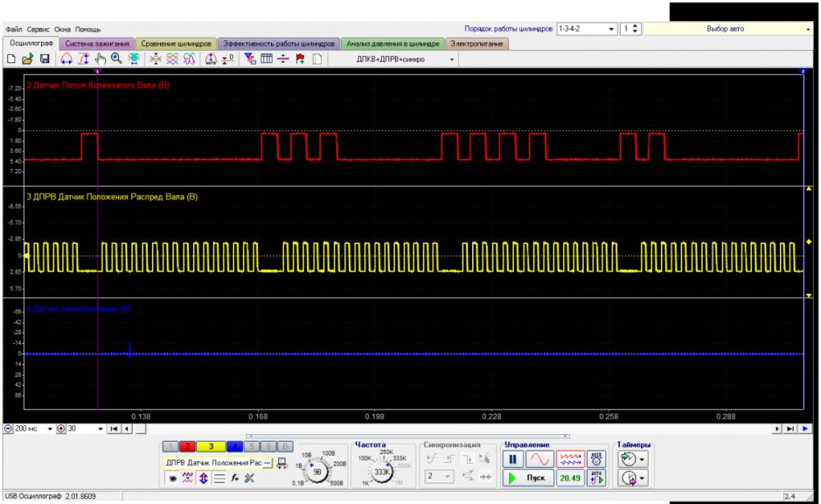Click the red flag marker icon
821x504 pixels.
point(300,59)
